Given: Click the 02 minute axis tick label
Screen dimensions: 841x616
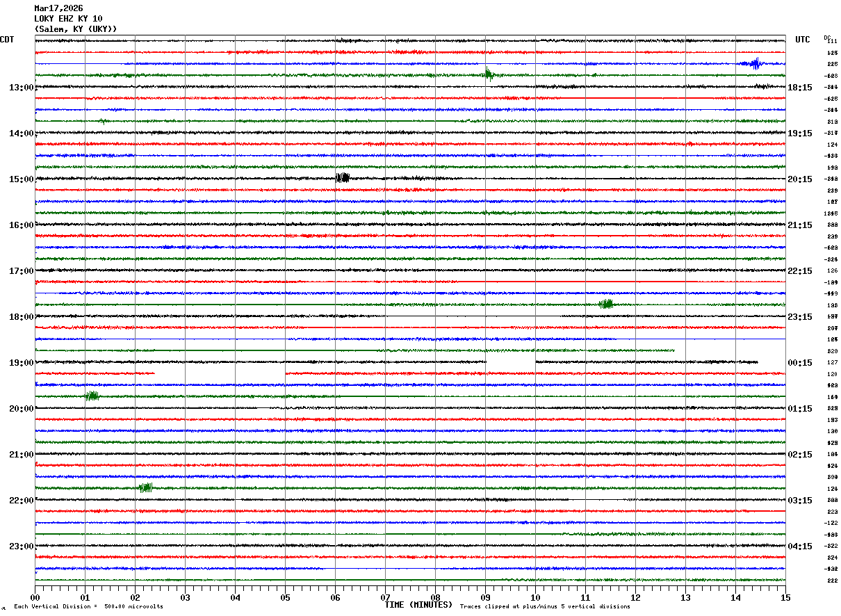Looking at the screenshot, I should click(x=135, y=597).
